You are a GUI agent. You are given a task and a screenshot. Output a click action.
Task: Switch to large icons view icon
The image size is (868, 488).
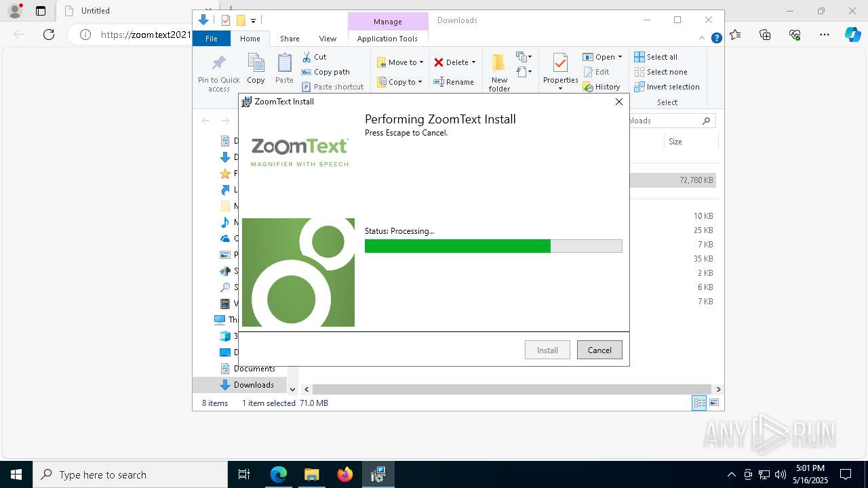(714, 403)
